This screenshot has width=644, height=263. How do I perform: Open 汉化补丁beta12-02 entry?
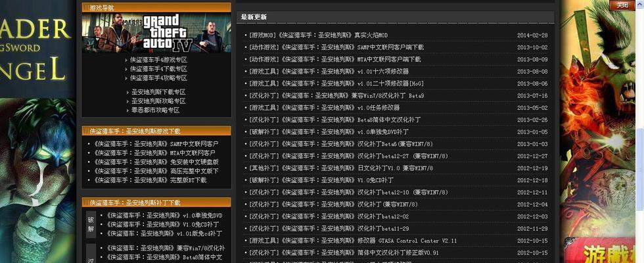point(328,216)
